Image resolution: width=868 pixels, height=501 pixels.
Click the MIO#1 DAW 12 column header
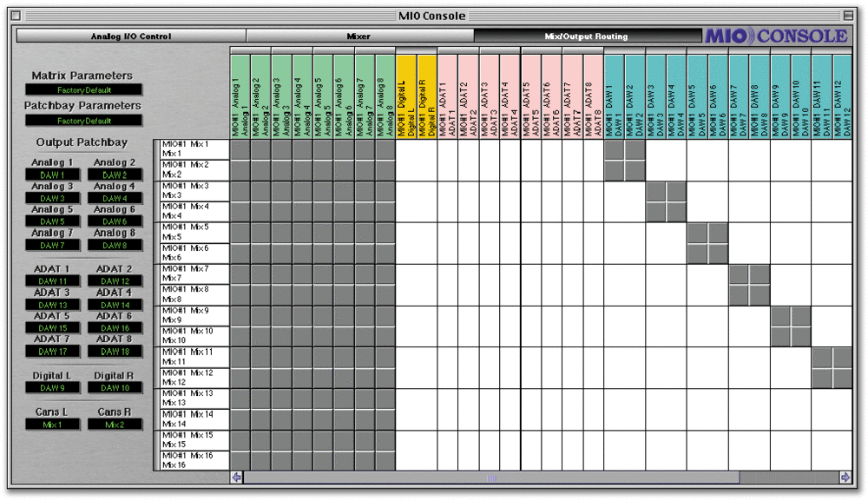842,97
